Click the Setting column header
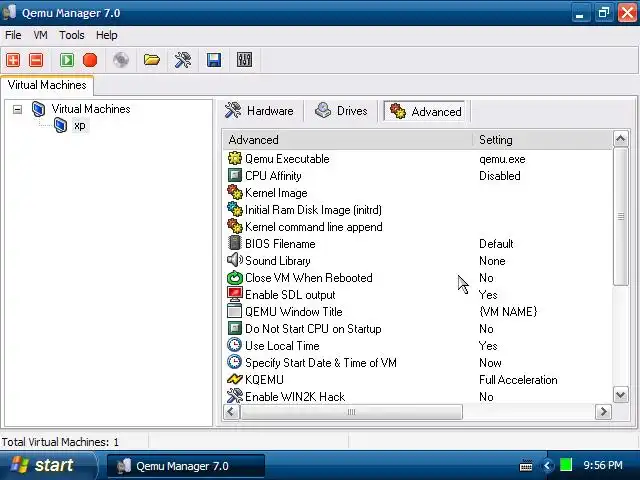 (x=543, y=140)
